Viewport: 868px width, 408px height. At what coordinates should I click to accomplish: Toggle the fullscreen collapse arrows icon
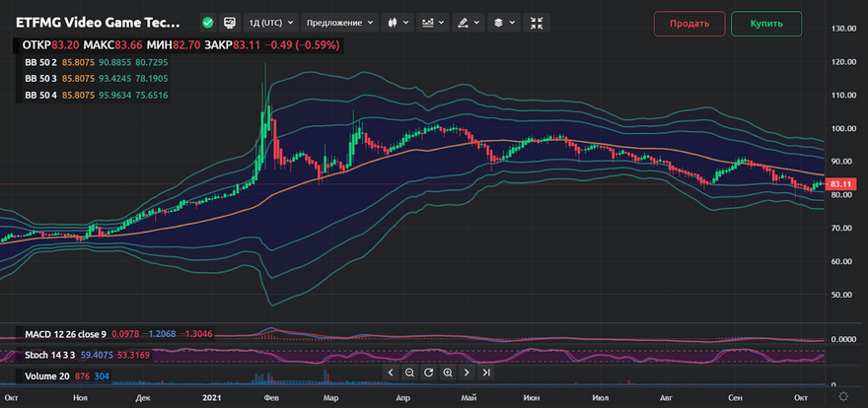[x=537, y=22]
